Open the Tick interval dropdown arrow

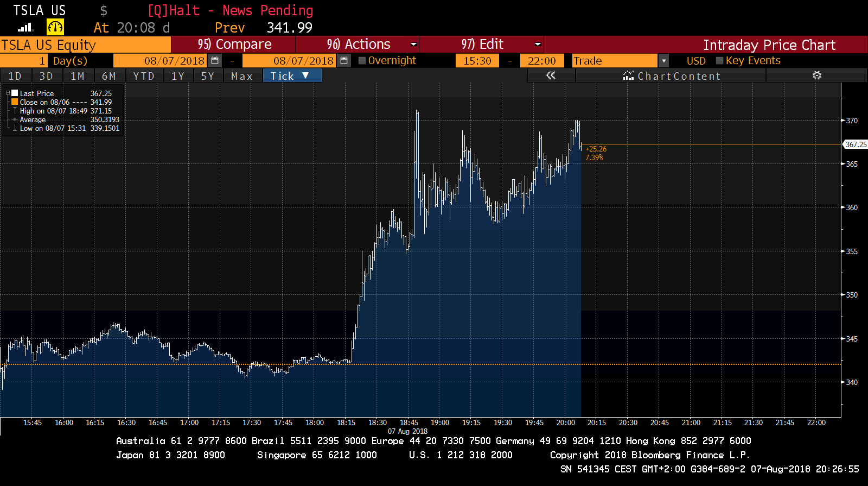(x=305, y=75)
